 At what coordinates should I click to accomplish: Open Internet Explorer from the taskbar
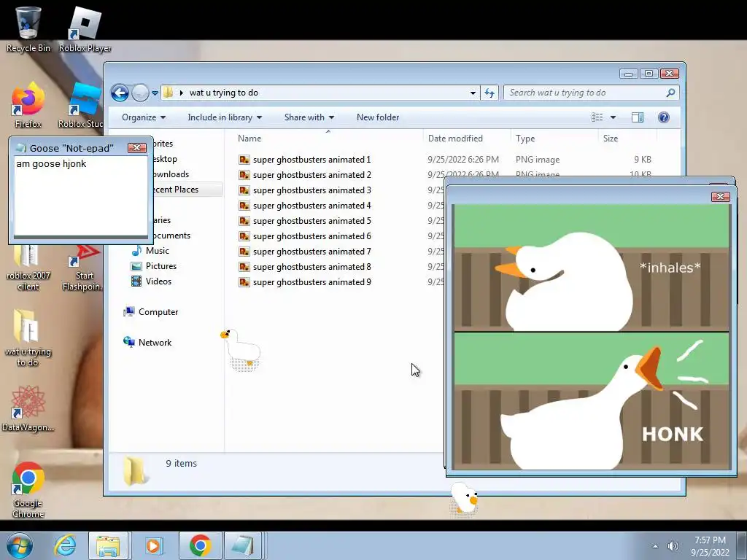tap(65, 545)
